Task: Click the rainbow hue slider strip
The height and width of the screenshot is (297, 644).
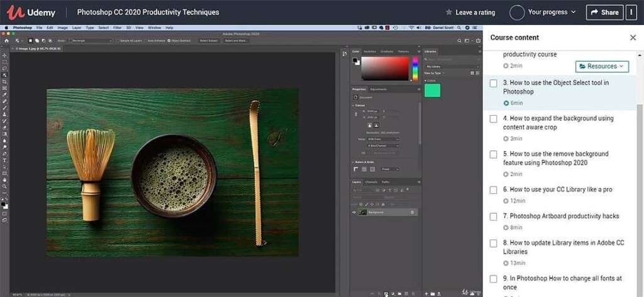Action: pyautogui.click(x=415, y=68)
